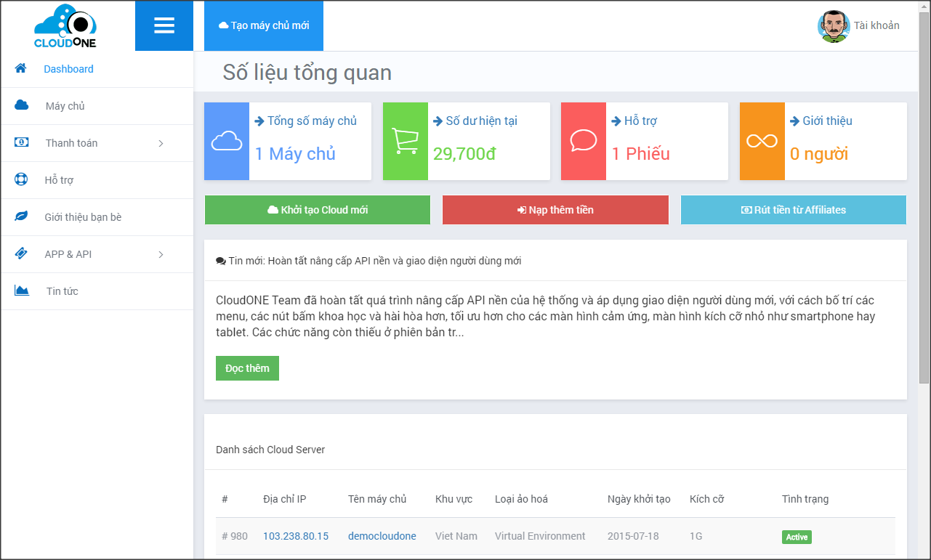The image size is (931, 560).
Task: Click the red speech bubble support tile
Action: 583,141
